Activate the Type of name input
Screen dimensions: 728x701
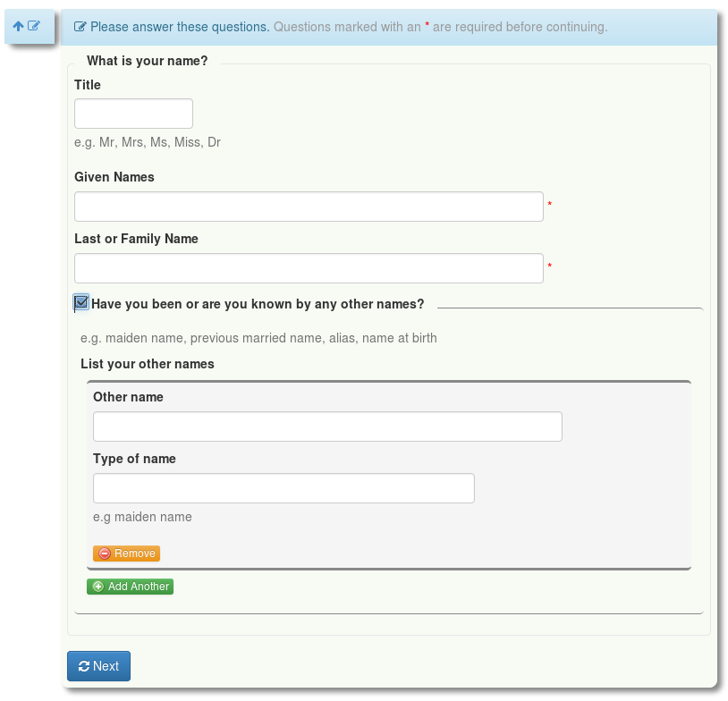coord(284,488)
